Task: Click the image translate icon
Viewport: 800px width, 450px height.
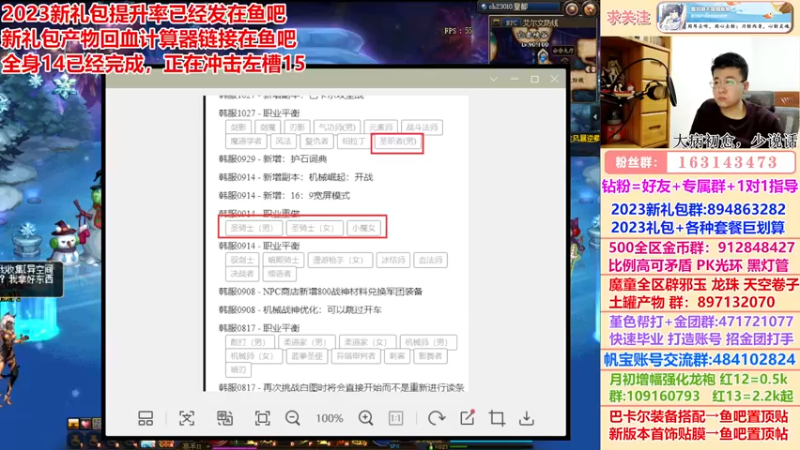Action: click(224, 418)
